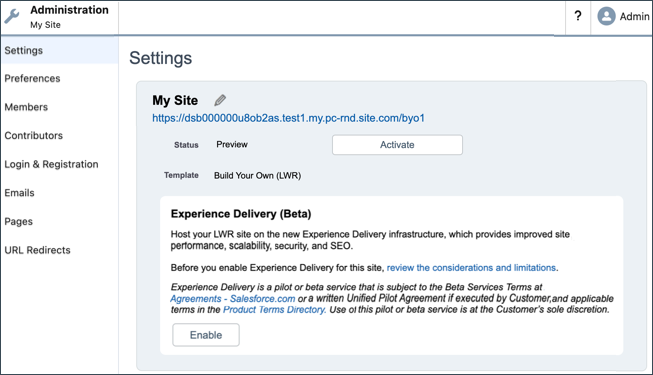Open the help question mark icon
This screenshot has height=375, width=653.
tap(578, 16)
